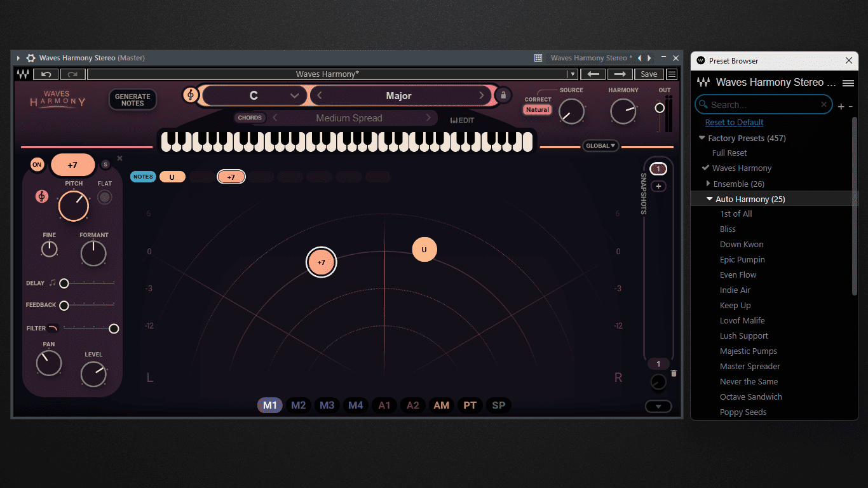Click the minus icon in Preset Browser
The image size is (868, 488).
tap(851, 106)
